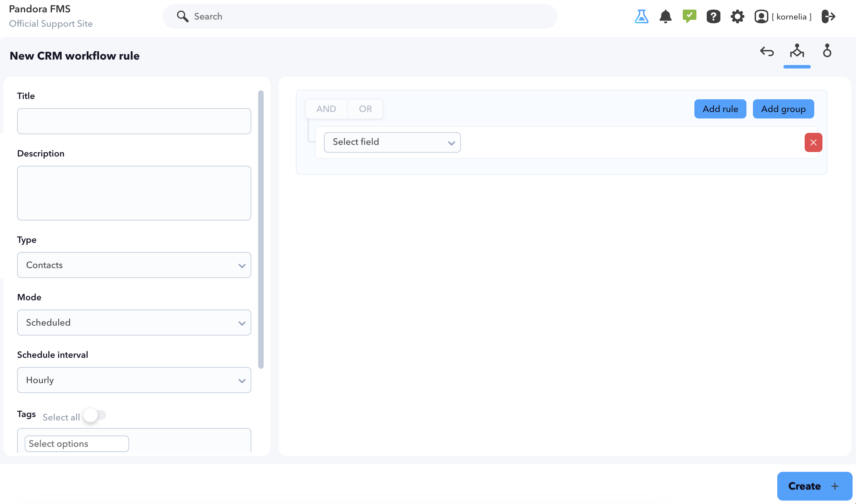
Task: Select the workflow actions tab icon
Action: [x=827, y=51]
